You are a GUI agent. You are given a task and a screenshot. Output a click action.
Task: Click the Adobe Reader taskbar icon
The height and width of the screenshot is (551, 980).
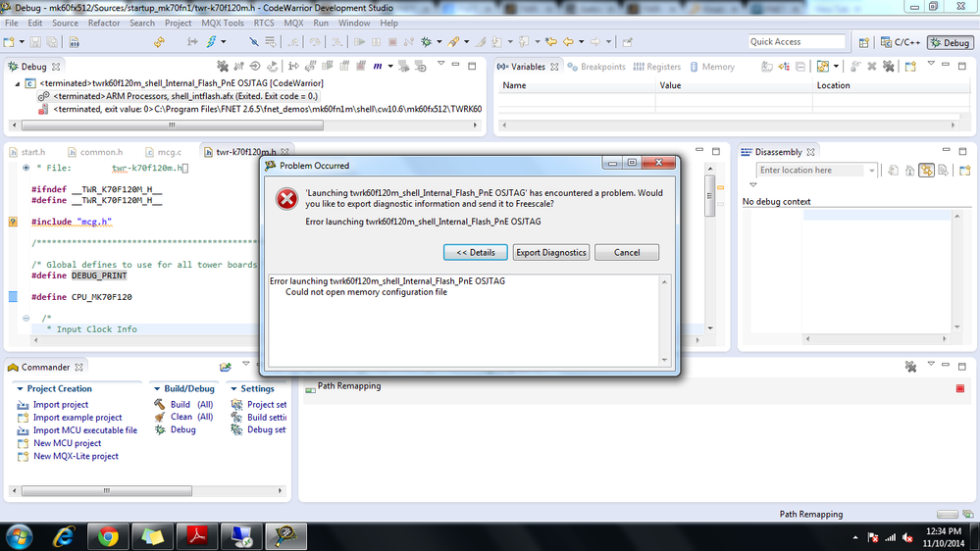(x=197, y=536)
